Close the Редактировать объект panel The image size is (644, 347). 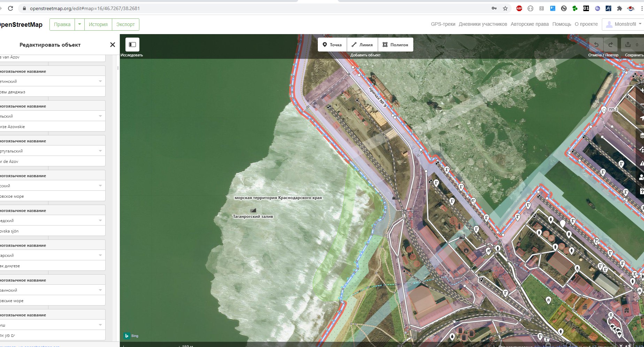click(113, 45)
